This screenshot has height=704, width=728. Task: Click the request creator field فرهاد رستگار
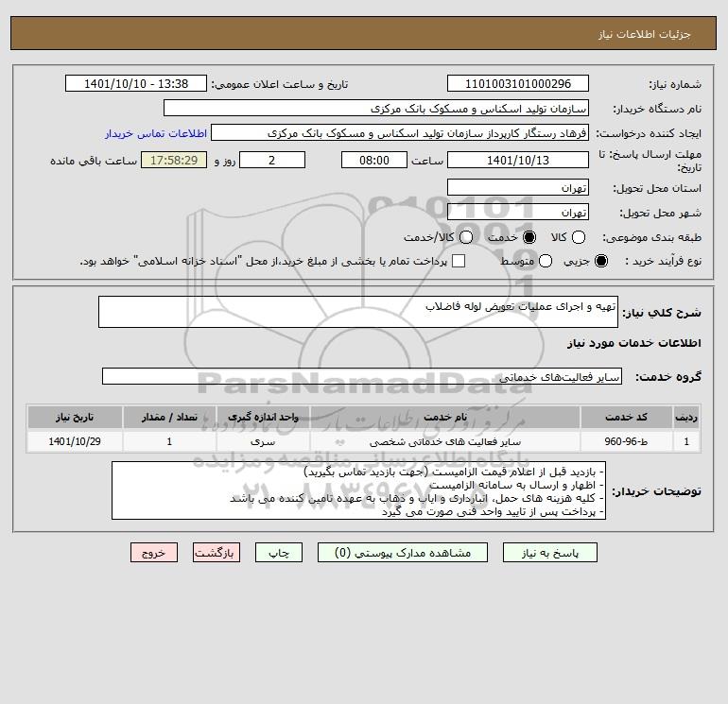400,133
